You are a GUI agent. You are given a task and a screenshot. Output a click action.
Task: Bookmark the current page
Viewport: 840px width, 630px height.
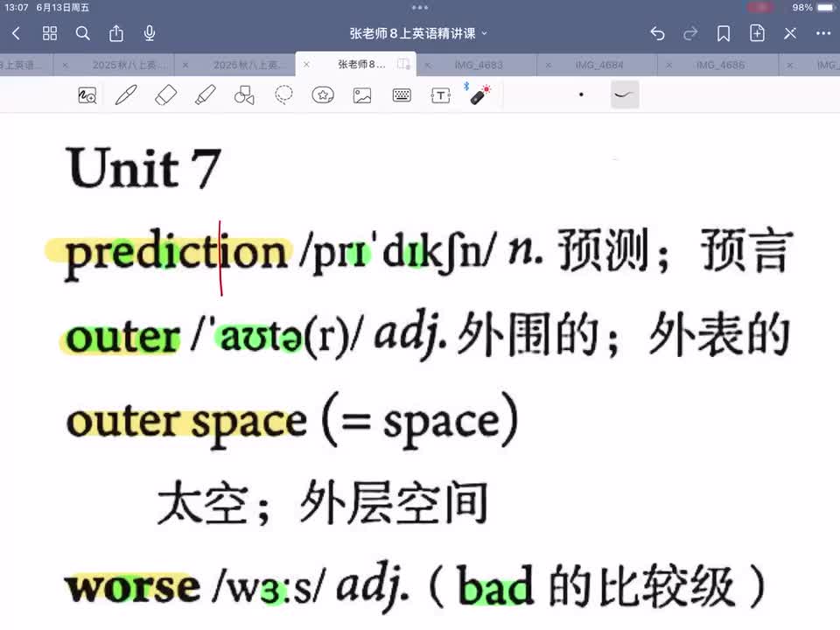(x=724, y=34)
